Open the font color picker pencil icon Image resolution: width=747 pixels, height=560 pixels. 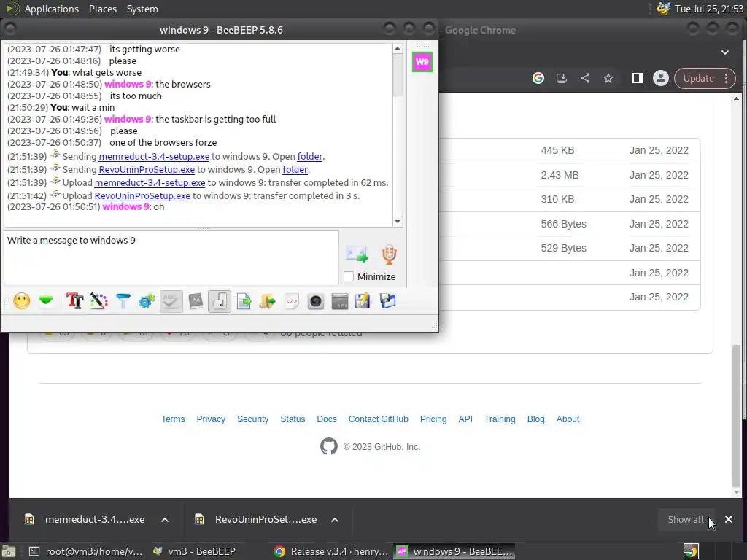99,301
